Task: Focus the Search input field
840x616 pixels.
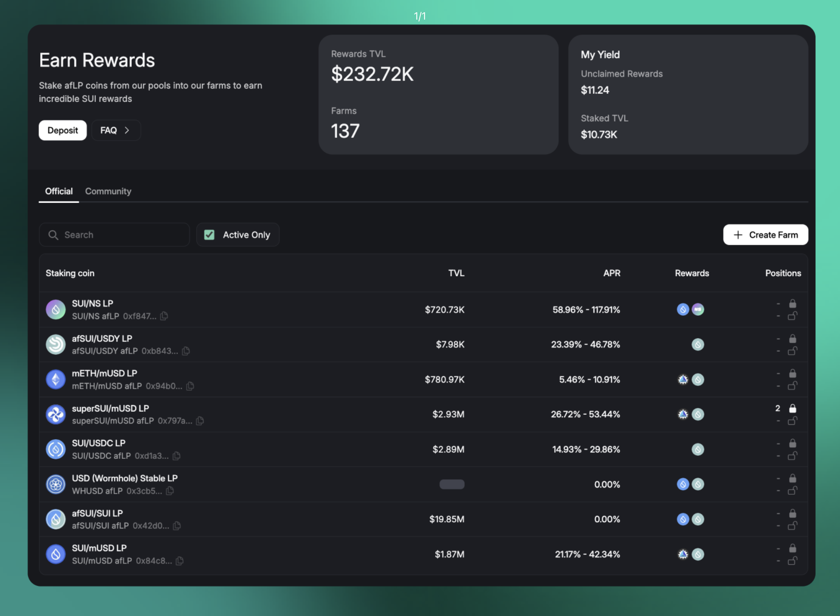Action: coord(123,235)
